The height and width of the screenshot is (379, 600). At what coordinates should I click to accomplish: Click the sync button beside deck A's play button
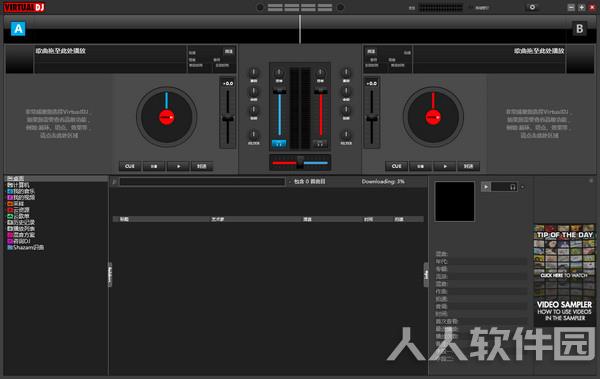click(x=202, y=166)
